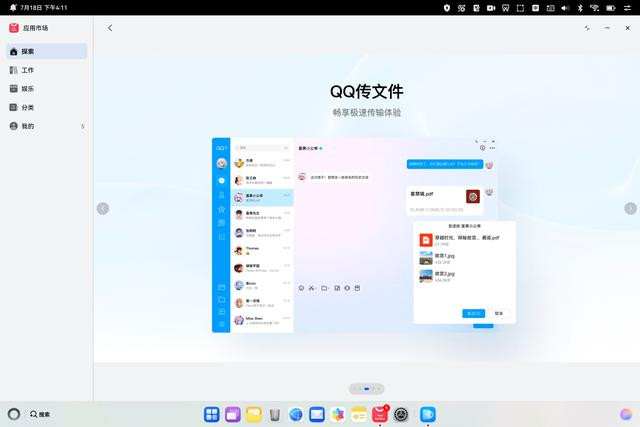Image resolution: width=640 pixels, height=427 pixels.
Task: Click the taskbar 搜索 search button
Action: tap(40, 414)
